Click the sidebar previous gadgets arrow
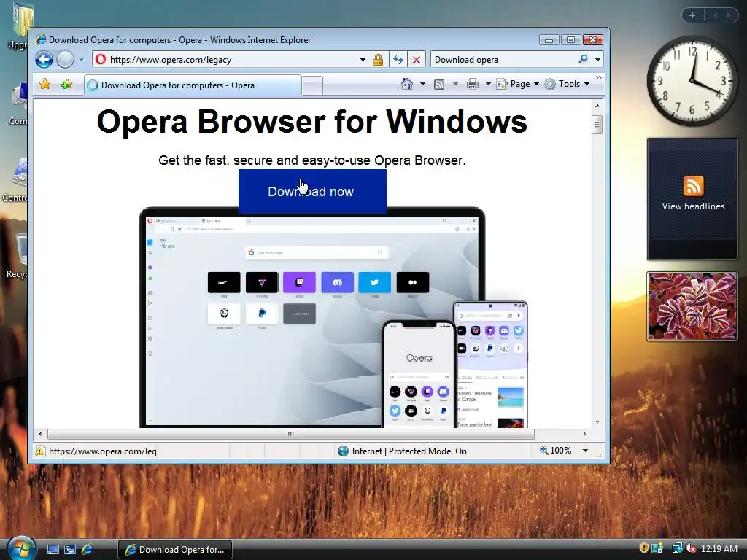Screen dimensions: 747x560 click(715, 15)
